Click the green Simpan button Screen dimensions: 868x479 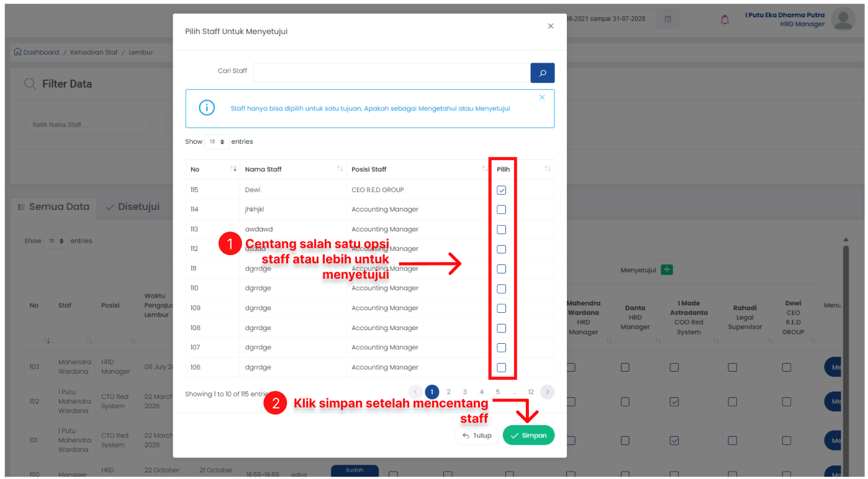pyautogui.click(x=528, y=435)
